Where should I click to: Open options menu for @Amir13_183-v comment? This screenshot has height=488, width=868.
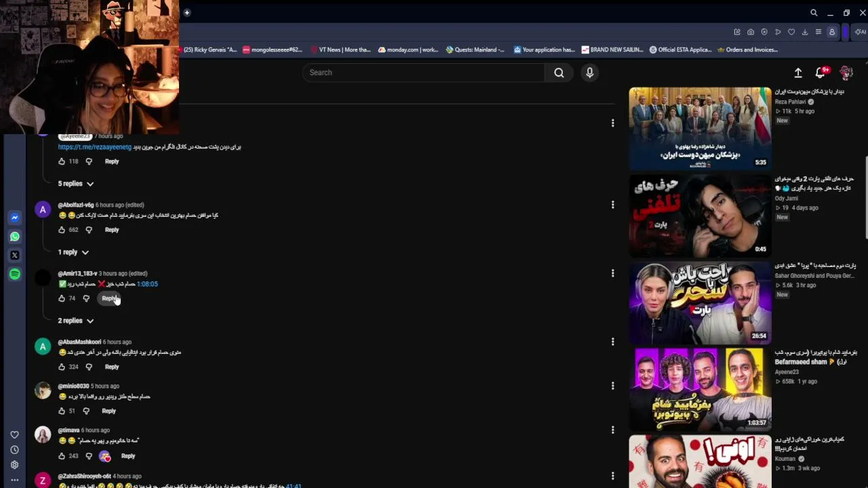point(612,273)
